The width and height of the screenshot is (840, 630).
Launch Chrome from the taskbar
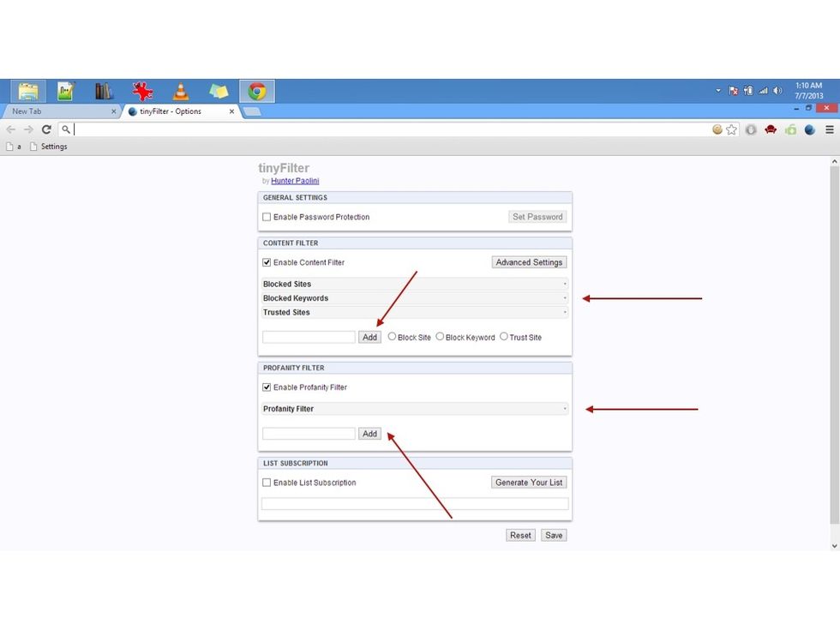(x=257, y=90)
